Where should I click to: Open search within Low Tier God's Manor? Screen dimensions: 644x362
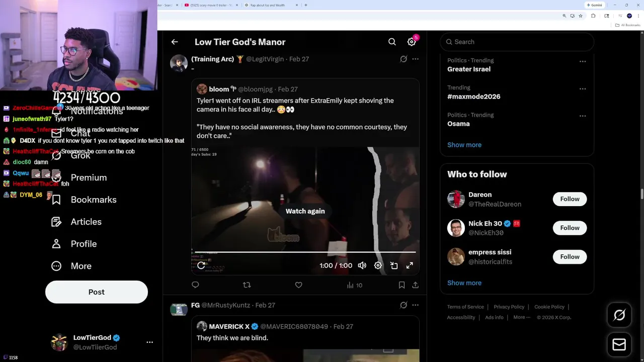(x=392, y=42)
